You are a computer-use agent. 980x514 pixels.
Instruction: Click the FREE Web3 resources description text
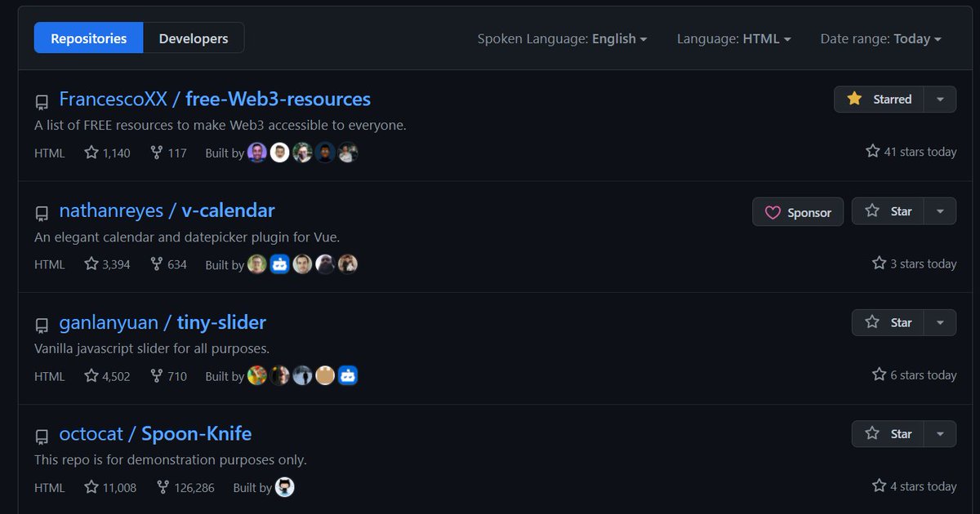tap(220, 126)
